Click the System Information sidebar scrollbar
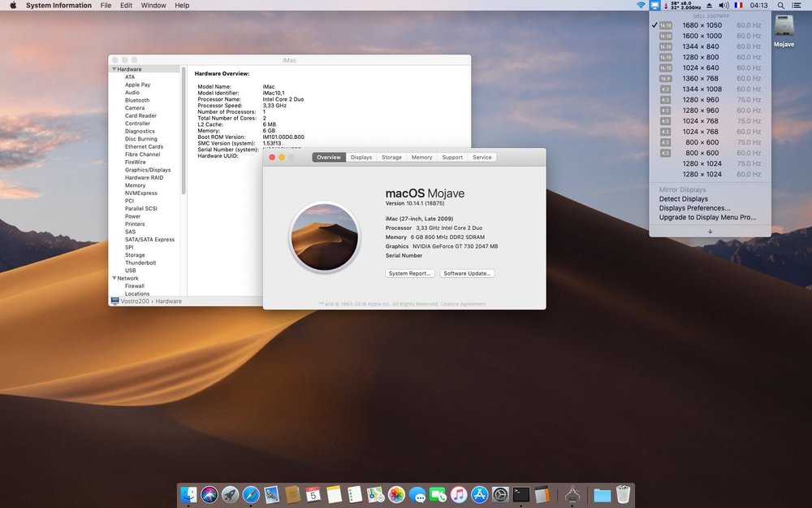Viewport: 812px width, 508px height. click(x=184, y=130)
